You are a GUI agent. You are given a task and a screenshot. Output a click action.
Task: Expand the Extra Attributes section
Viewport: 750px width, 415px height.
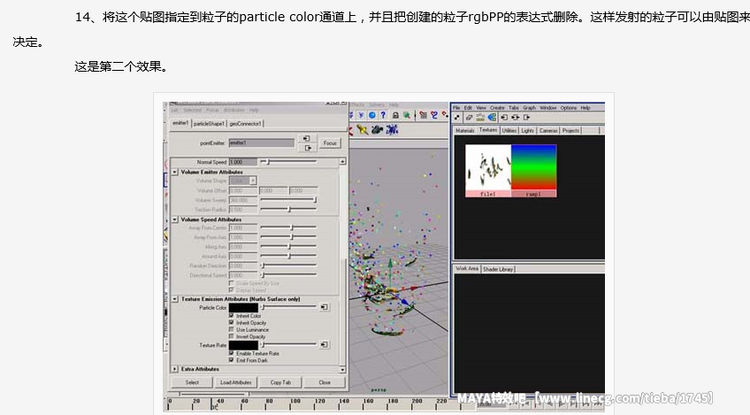(x=175, y=369)
